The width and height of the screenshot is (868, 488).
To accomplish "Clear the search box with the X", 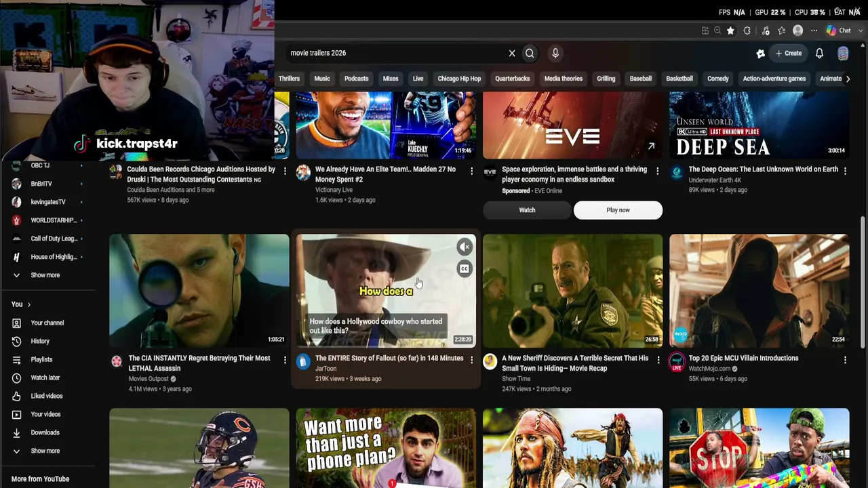I will tap(512, 53).
